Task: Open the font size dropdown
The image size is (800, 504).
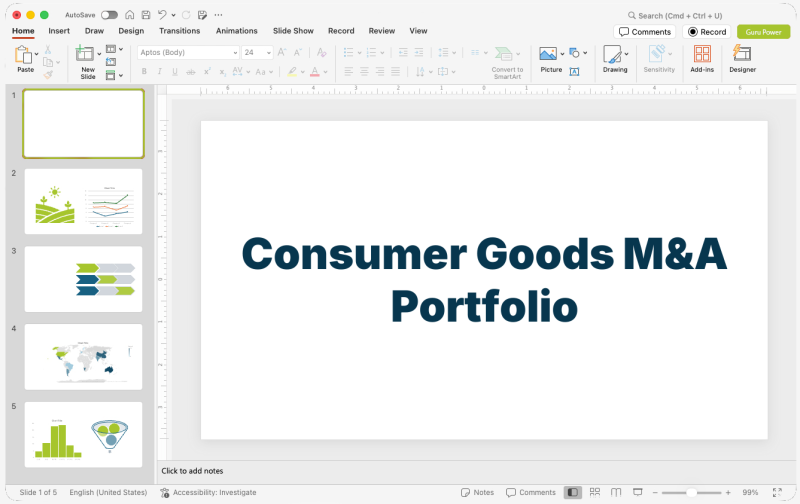Action: (x=269, y=53)
